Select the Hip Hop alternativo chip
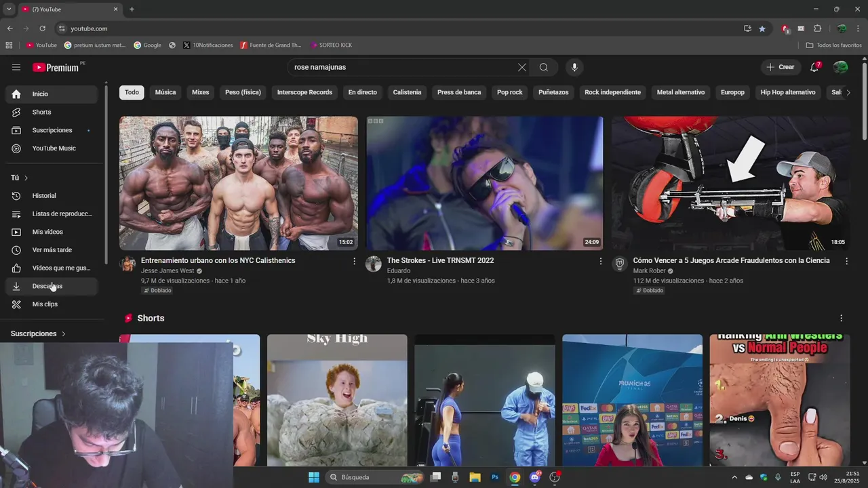 point(788,92)
